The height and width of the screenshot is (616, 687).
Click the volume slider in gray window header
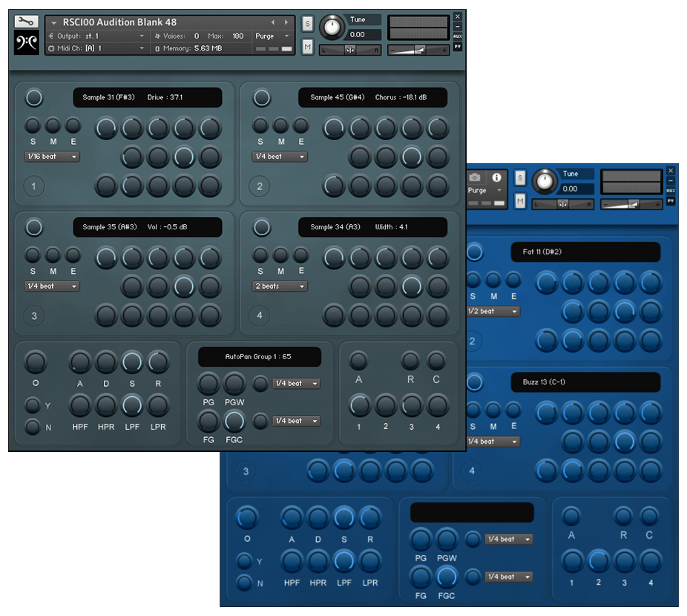coord(418,50)
